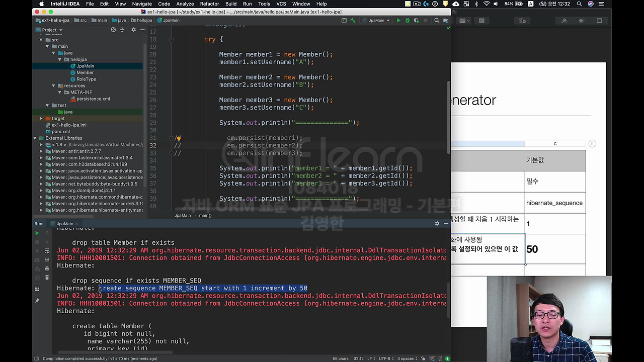The height and width of the screenshot is (362, 644).
Task: Click the Build Project hammer icon
Action: coord(353,21)
